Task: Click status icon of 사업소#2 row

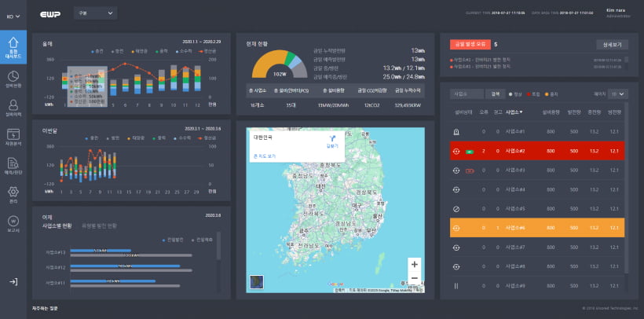Action: (x=456, y=151)
